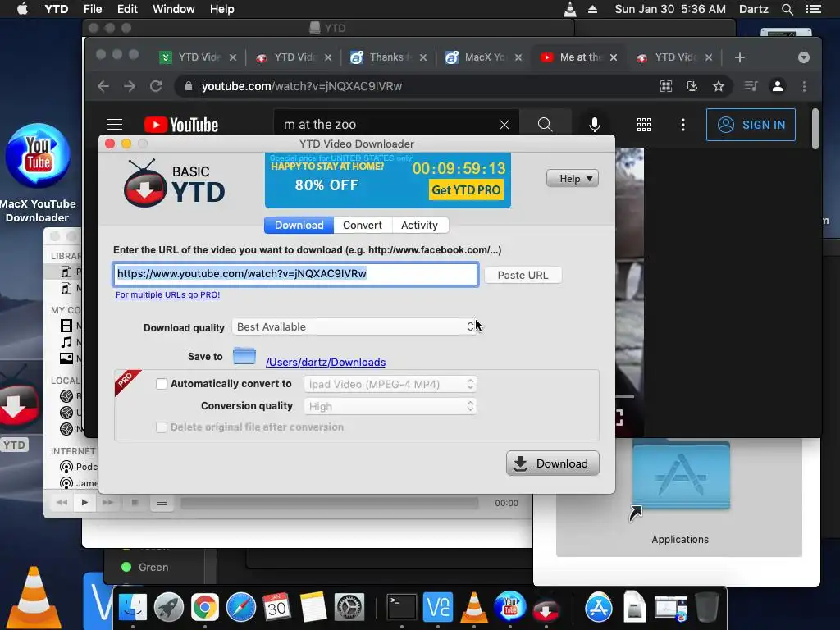Start YouTube voice search microphone
The image size is (840, 630).
click(x=594, y=125)
